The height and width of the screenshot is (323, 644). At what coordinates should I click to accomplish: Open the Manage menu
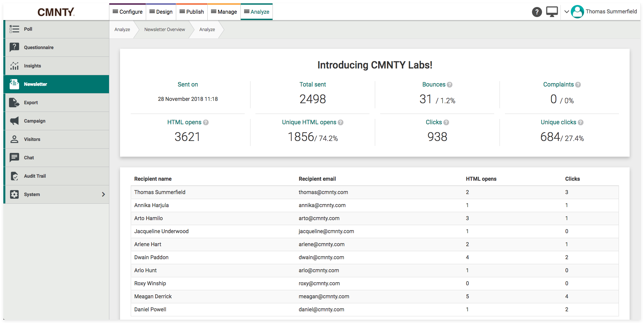pyautogui.click(x=224, y=12)
